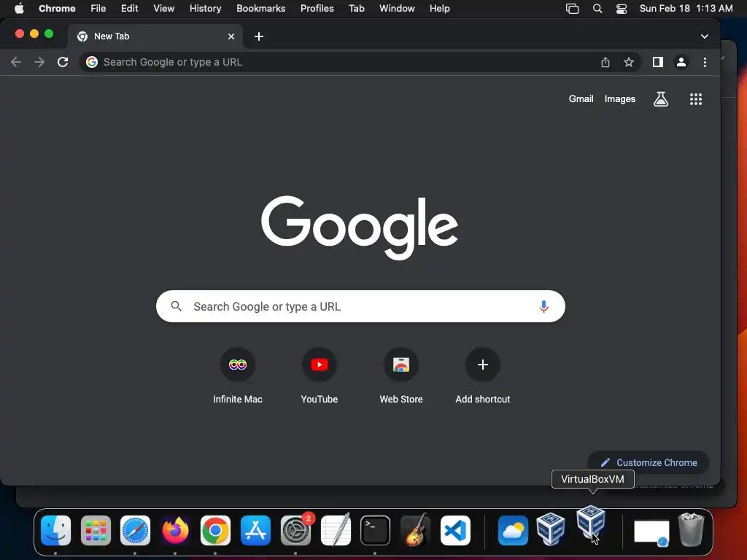Open the Help menu
The height and width of the screenshot is (560, 747).
coord(439,8)
